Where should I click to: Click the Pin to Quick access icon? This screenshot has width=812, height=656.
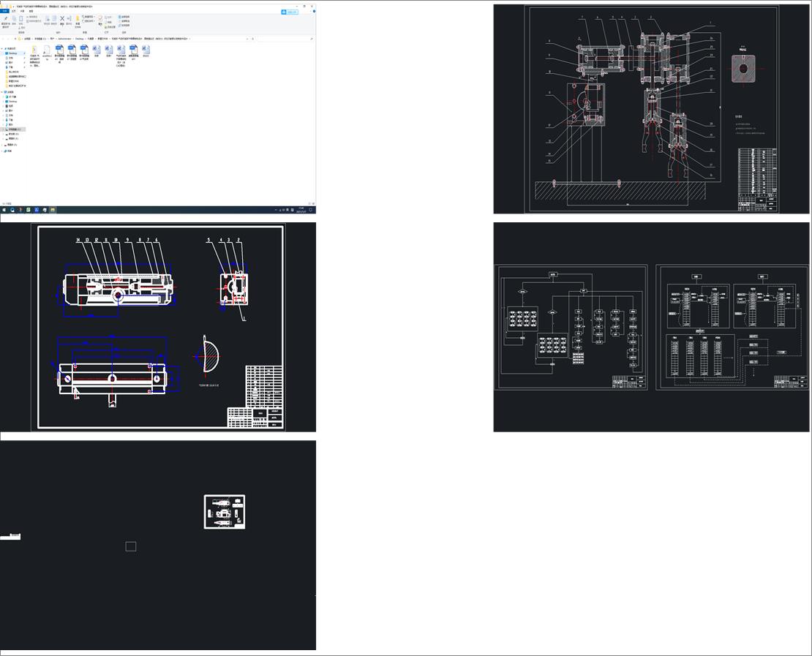click(x=6, y=20)
